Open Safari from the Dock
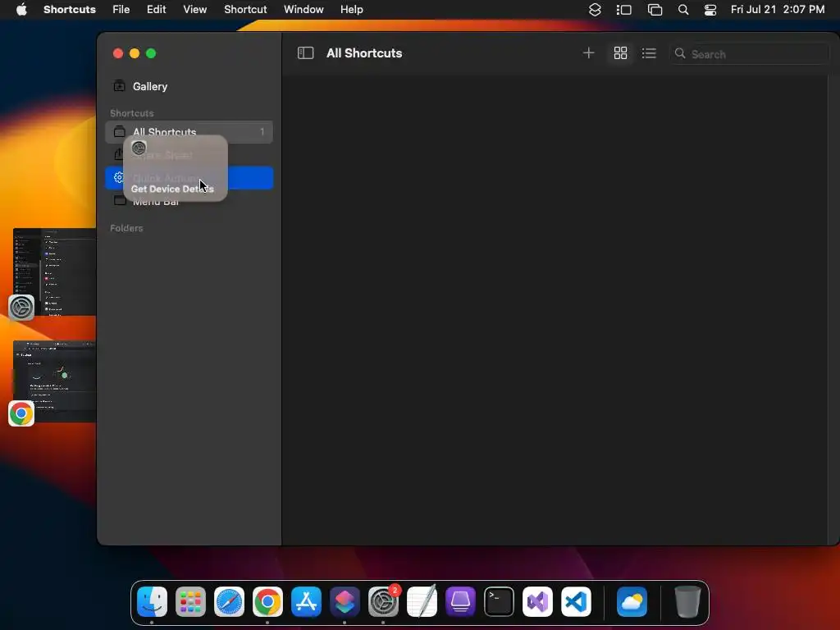This screenshot has width=840, height=630. click(230, 601)
